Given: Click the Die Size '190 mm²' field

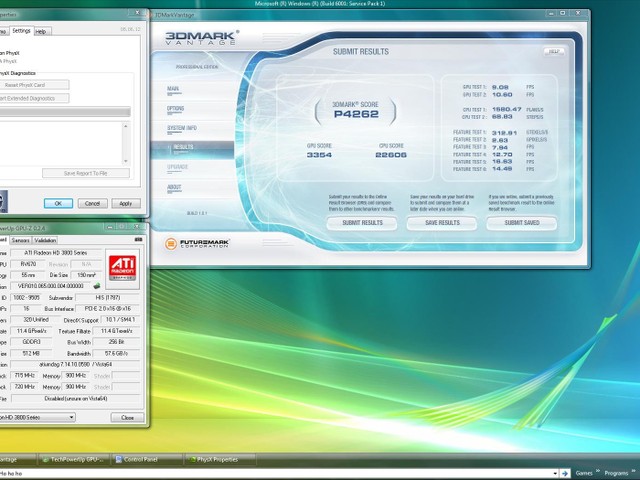Looking at the screenshot, I should click(87, 275).
